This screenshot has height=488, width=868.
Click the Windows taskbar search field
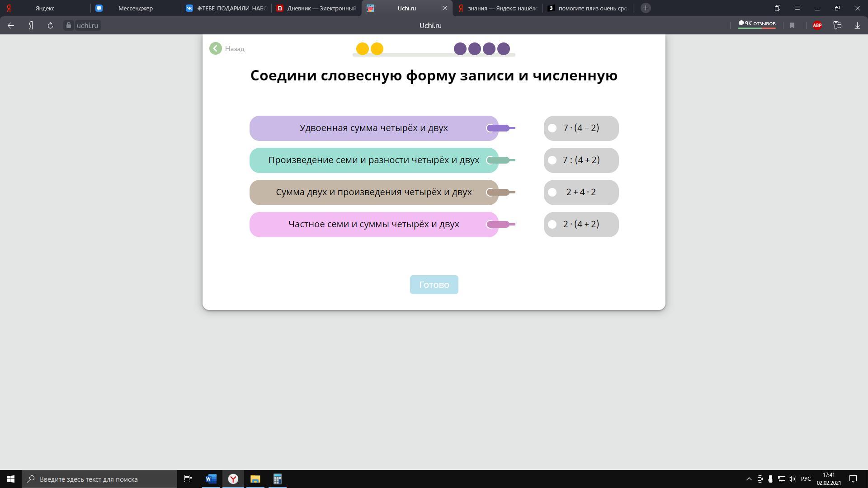pyautogui.click(x=99, y=479)
